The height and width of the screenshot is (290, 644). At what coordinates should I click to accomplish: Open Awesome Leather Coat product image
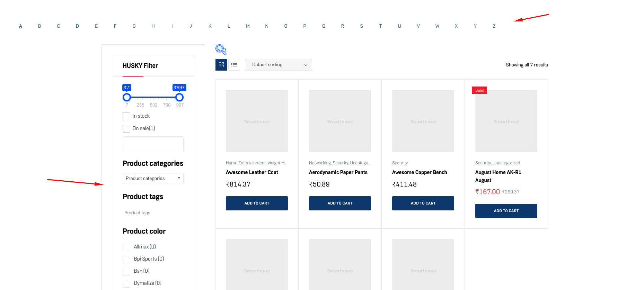pyautogui.click(x=257, y=121)
